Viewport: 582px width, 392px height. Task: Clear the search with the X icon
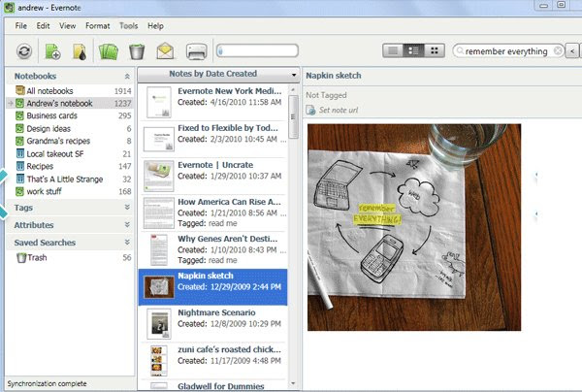558,50
